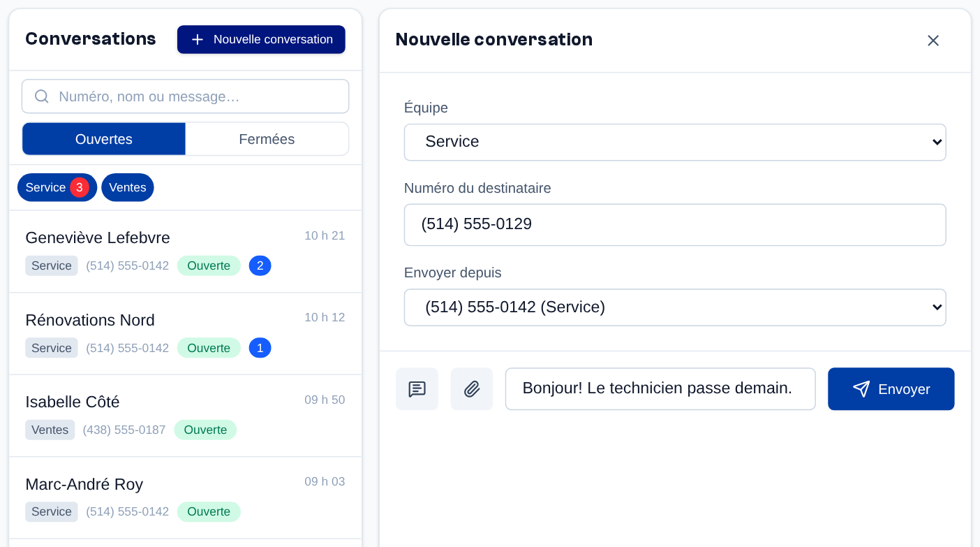Click the search magnifier icon

(x=42, y=96)
